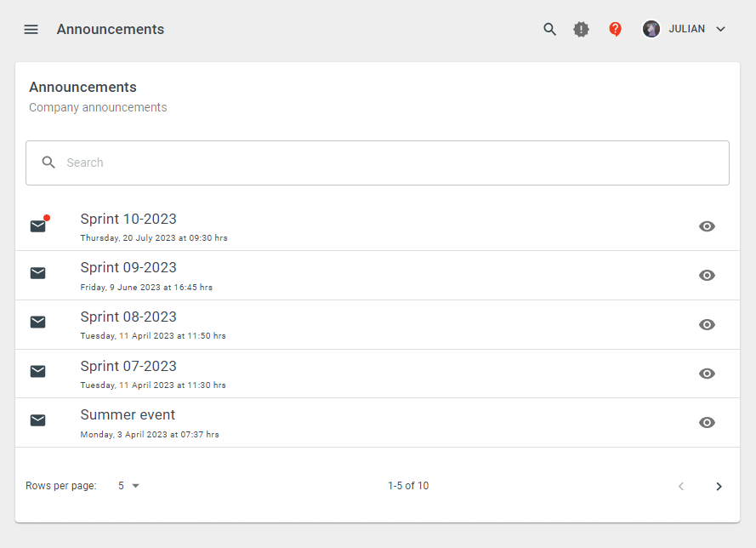The width and height of the screenshot is (756, 548).
Task: View Summer event via its eye icon
Action: click(707, 423)
